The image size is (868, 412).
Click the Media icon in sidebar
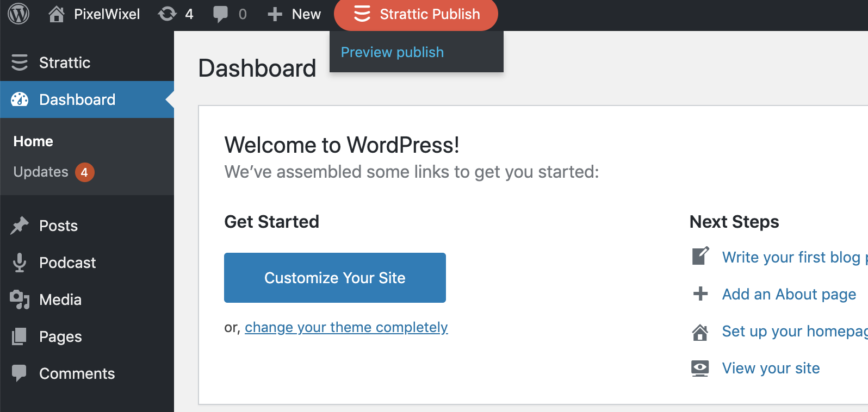[x=20, y=299]
